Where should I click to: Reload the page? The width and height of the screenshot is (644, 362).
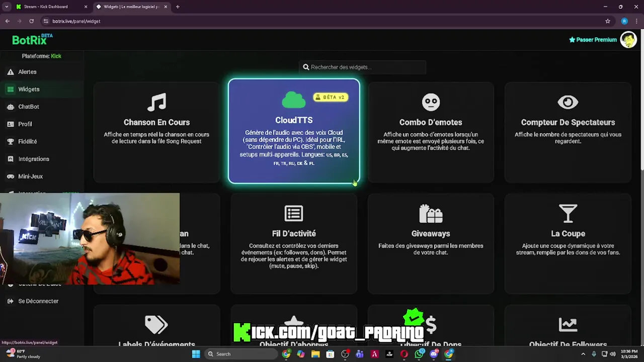[x=31, y=21]
